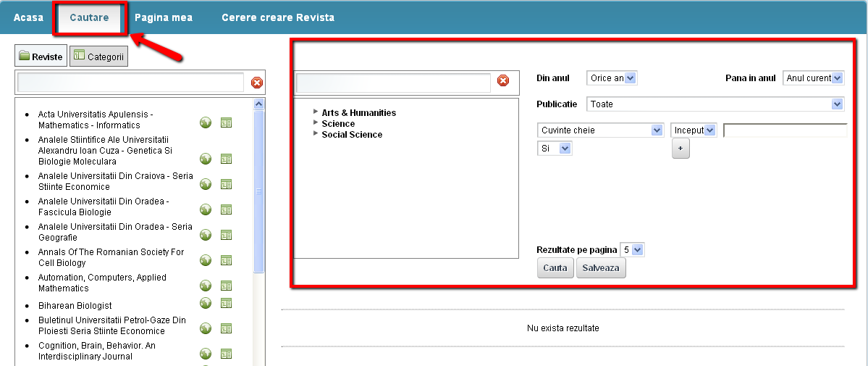Click globe icon for Cognition, Brain, Behavior
Image resolution: width=868 pixels, height=366 pixels.
(206, 353)
